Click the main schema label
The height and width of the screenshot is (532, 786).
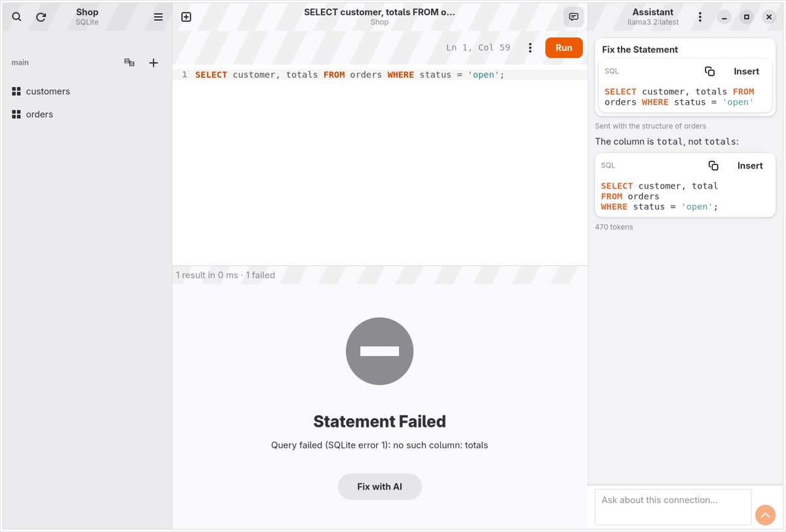click(20, 63)
